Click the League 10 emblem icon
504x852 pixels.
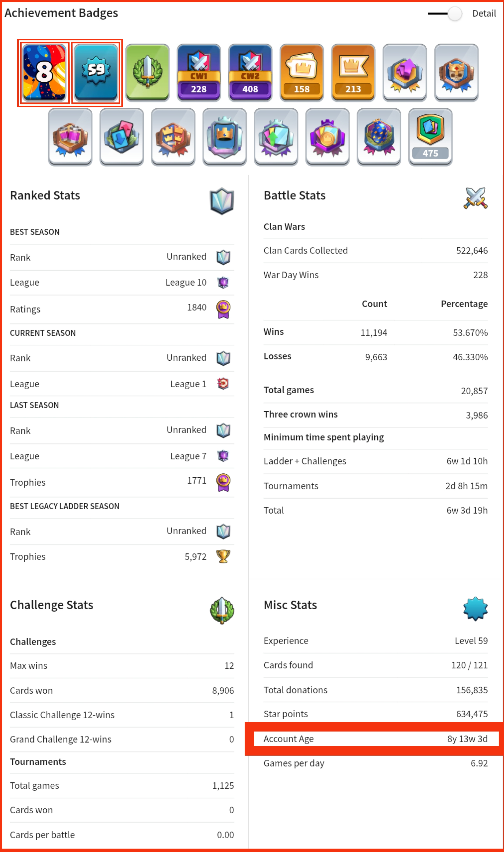point(223,282)
